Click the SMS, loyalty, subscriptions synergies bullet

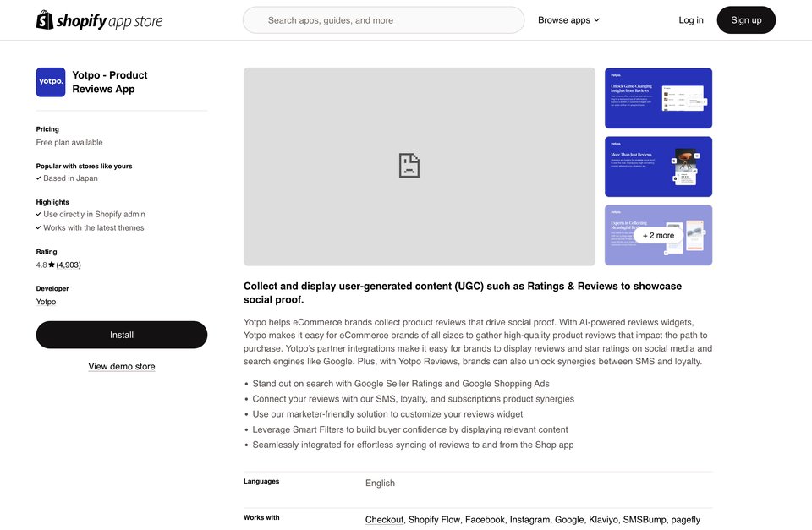pyautogui.click(x=414, y=399)
